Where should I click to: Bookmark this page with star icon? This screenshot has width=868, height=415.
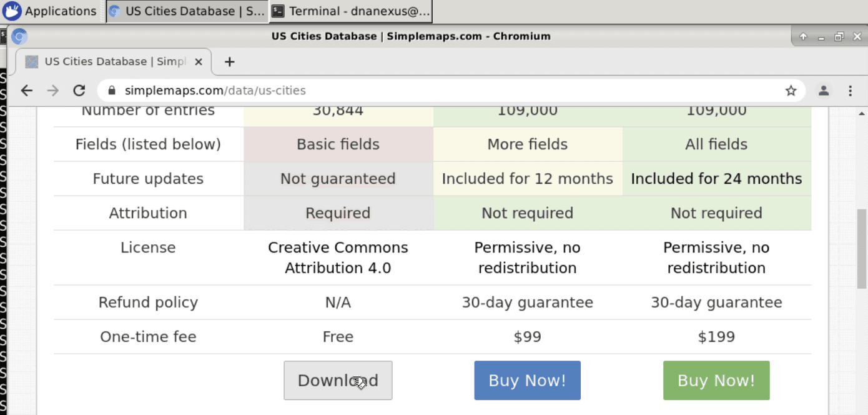pyautogui.click(x=791, y=91)
